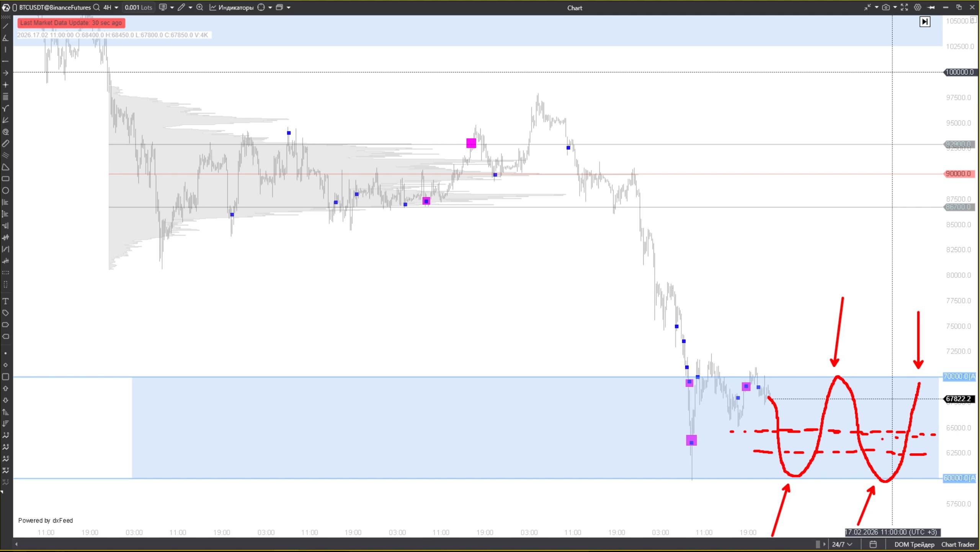Open the Chart Trader panel

click(x=958, y=544)
